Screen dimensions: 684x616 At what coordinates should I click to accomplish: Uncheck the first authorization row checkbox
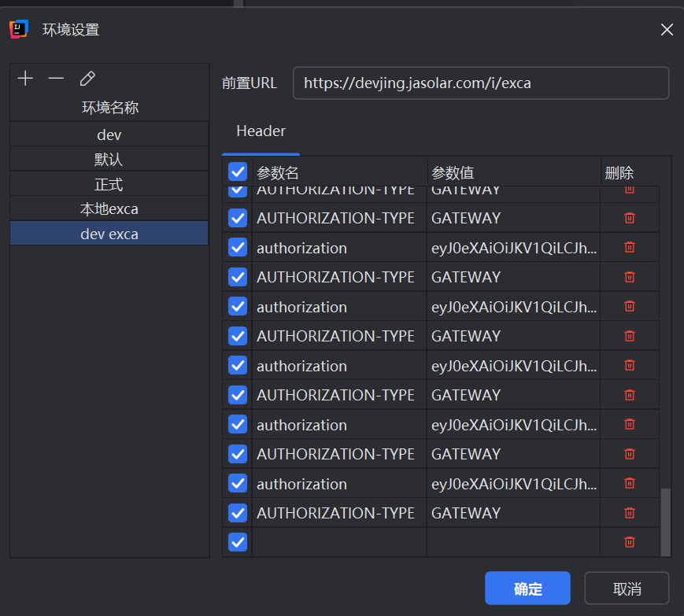tap(238, 247)
